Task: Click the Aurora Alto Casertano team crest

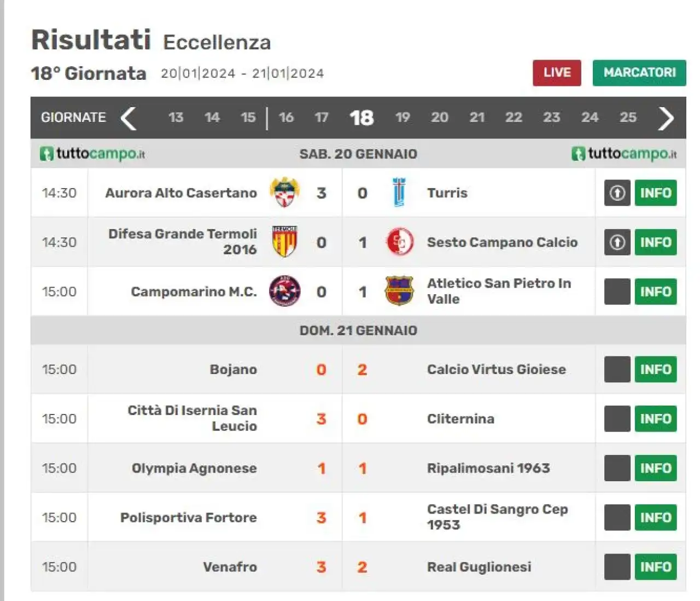Action: pyautogui.click(x=285, y=192)
